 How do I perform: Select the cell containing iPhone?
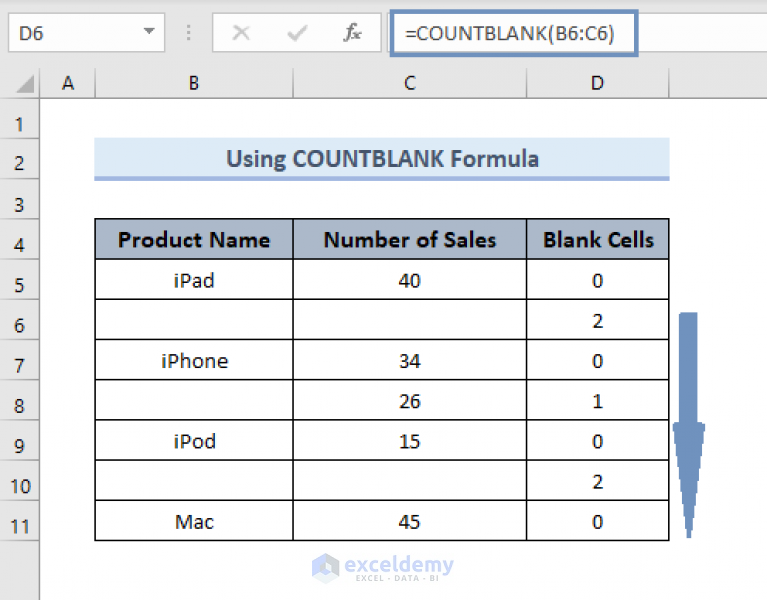[194, 360]
